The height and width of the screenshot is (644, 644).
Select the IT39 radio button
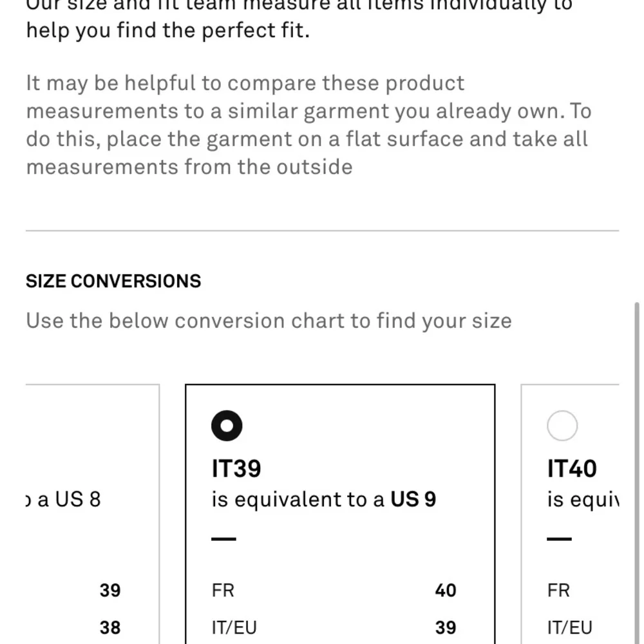pos(227,426)
